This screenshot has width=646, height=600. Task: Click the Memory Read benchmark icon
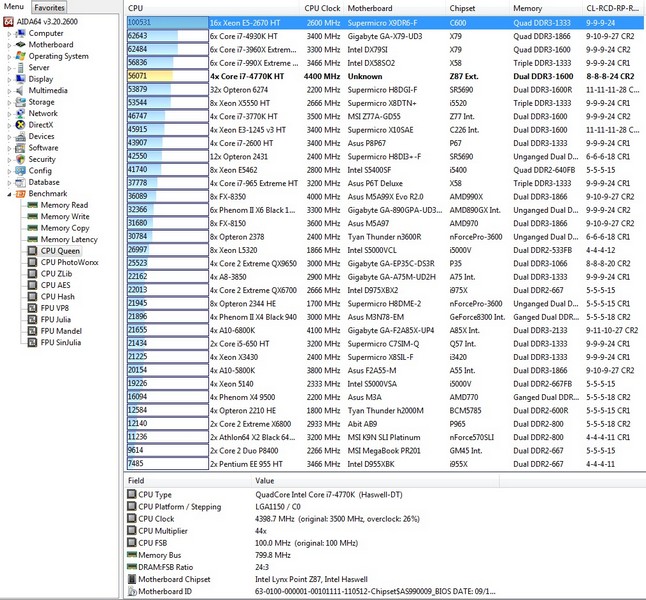tap(33, 205)
